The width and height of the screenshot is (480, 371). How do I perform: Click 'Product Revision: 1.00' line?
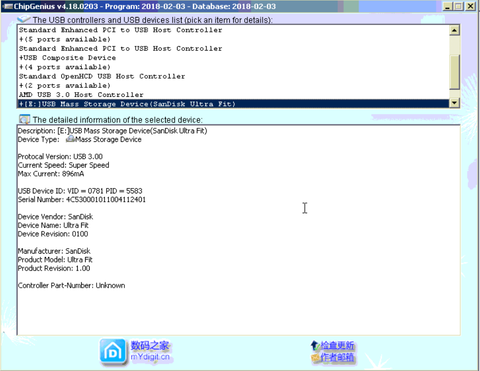54,268
